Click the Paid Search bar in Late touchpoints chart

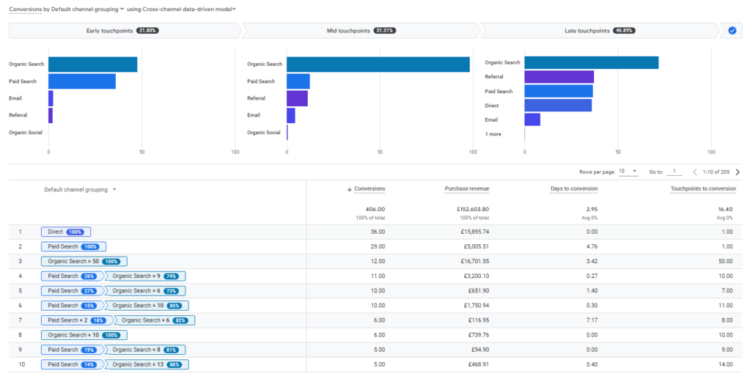click(x=559, y=91)
